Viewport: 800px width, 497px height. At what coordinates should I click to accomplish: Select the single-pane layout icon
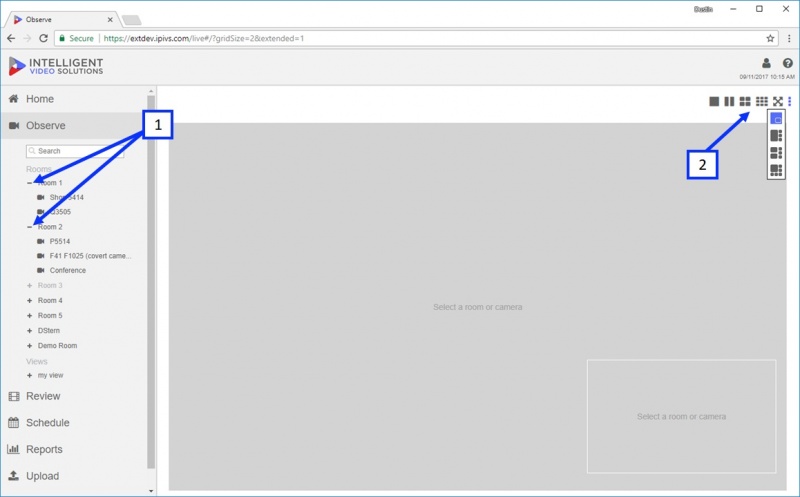[714, 102]
